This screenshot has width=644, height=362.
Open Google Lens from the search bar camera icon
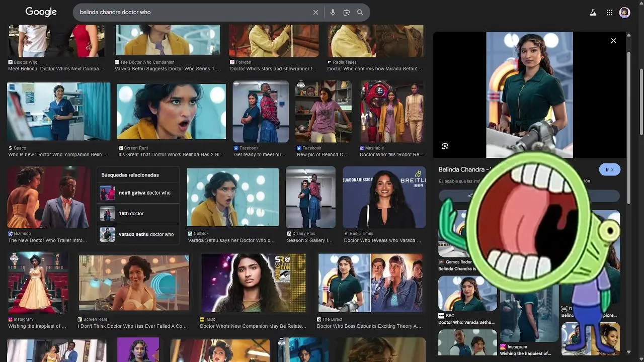click(346, 13)
